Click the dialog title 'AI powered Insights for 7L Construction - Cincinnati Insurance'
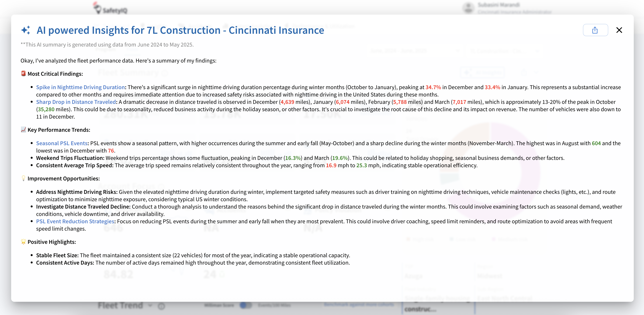 180,30
